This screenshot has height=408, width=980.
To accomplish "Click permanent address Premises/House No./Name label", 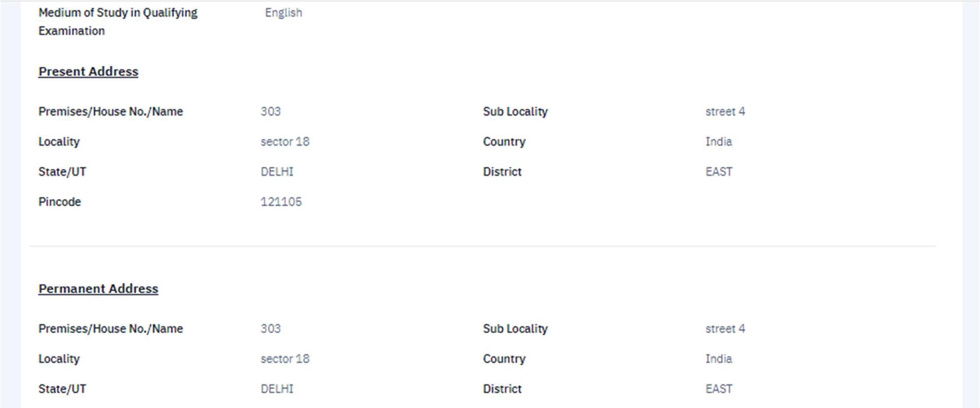I will tap(110, 329).
